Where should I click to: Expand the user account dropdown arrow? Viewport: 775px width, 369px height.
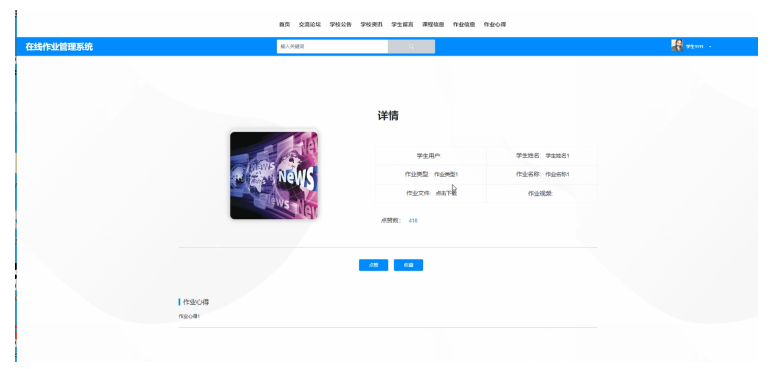point(710,47)
